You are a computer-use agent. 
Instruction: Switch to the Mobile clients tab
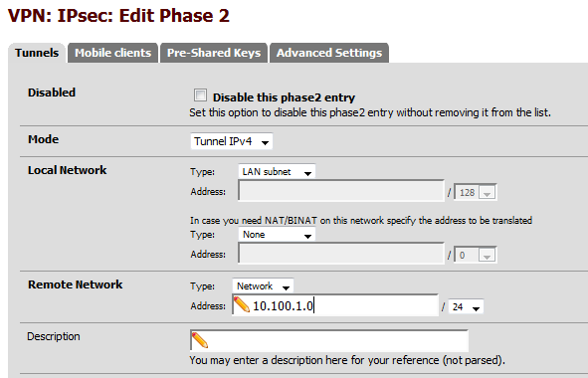click(112, 53)
